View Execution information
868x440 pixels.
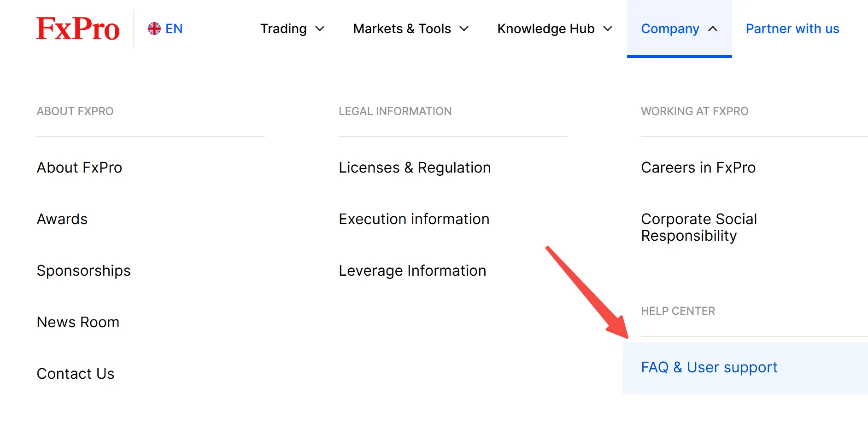coord(414,219)
